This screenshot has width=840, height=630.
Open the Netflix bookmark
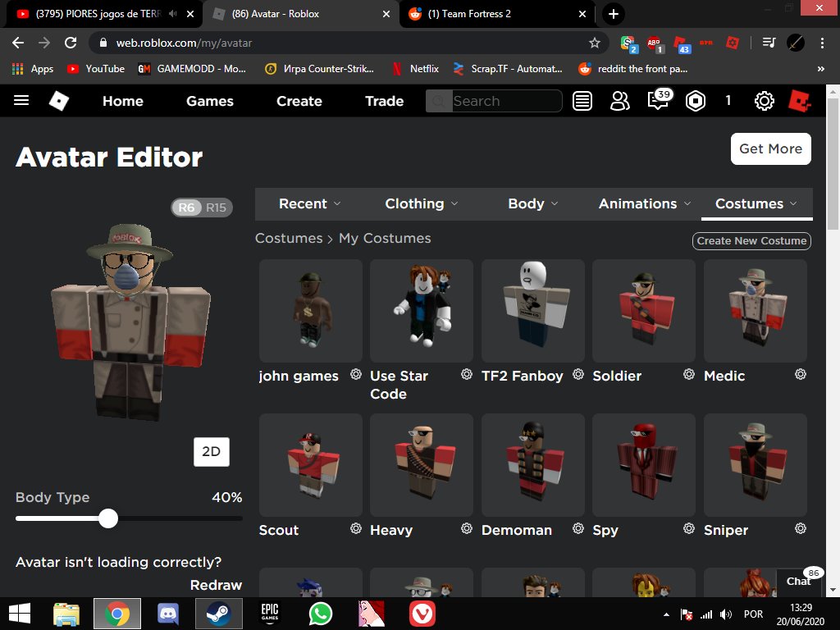point(415,69)
